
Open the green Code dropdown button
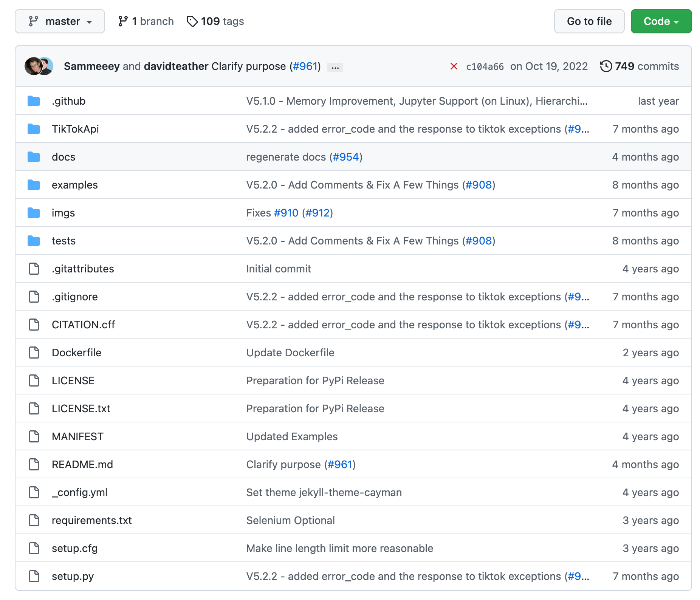pos(661,21)
